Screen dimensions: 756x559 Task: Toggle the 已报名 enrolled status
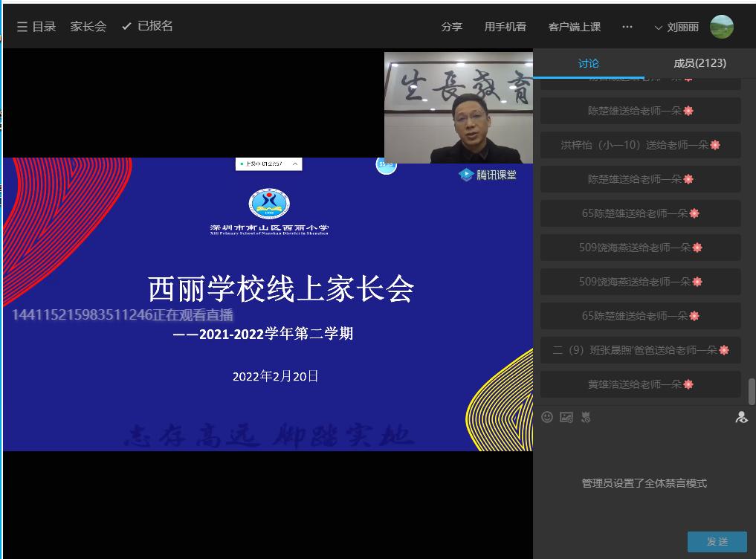(x=147, y=26)
